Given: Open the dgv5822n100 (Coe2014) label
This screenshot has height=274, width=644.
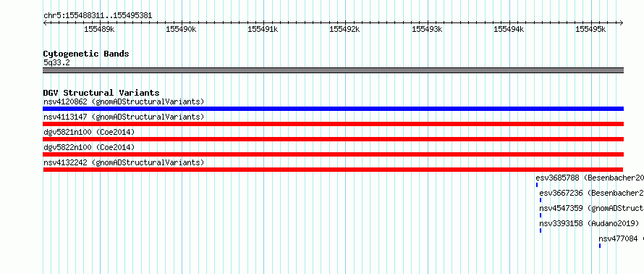Looking at the screenshot, I should pyautogui.click(x=89, y=147).
